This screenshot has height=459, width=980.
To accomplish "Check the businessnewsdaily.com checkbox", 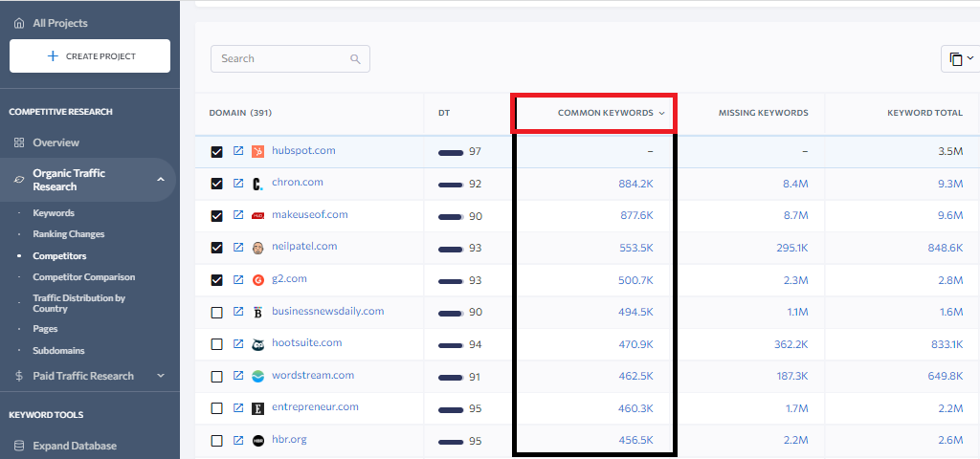I will coord(217,313).
